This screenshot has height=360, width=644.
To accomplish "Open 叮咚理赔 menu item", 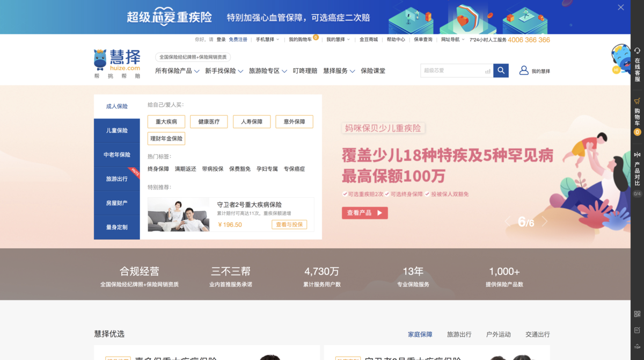I will (x=305, y=71).
